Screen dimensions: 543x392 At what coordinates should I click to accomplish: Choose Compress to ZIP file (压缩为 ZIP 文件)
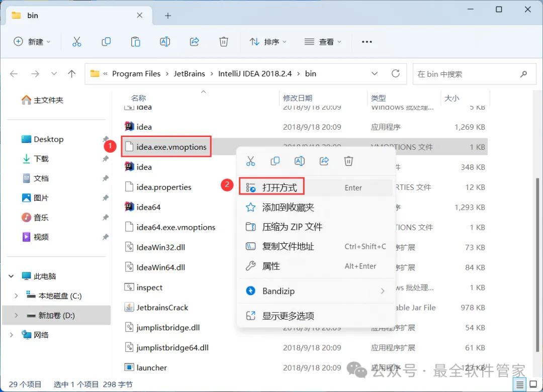pyautogui.click(x=316, y=227)
